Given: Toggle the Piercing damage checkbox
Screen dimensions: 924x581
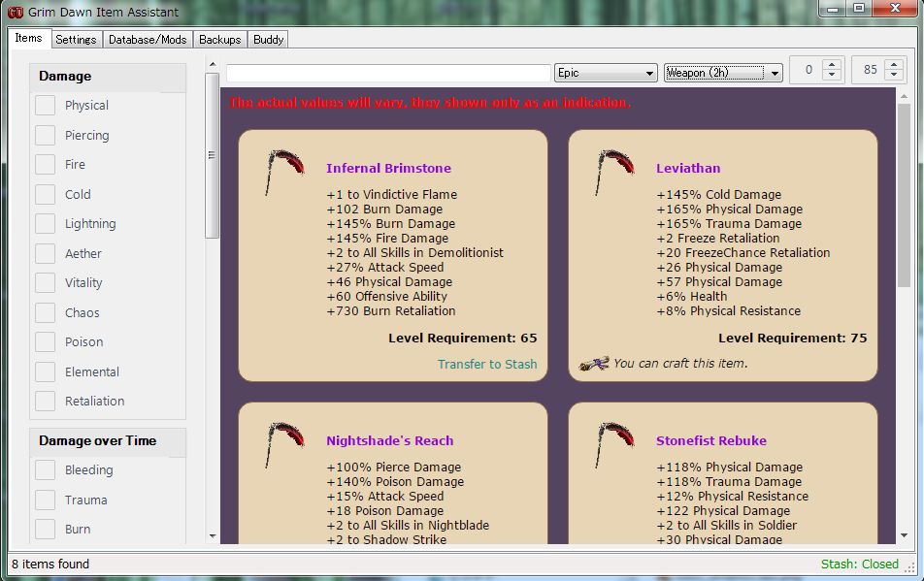Looking at the screenshot, I should [46, 135].
